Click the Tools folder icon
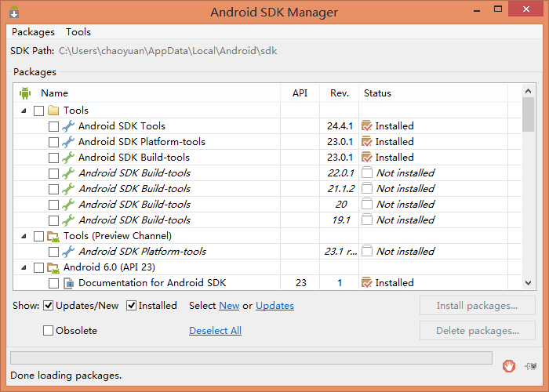 click(53, 111)
